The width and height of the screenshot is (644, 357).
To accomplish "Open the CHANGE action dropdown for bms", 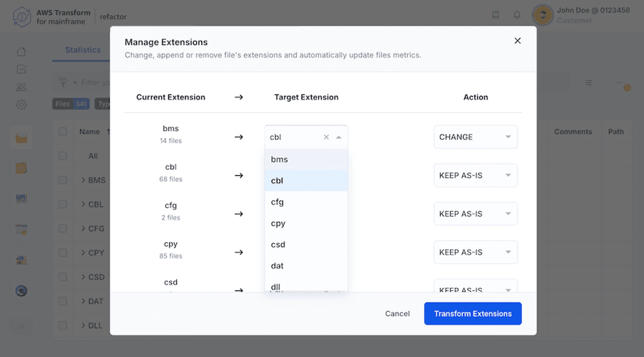I will [x=475, y=137].
